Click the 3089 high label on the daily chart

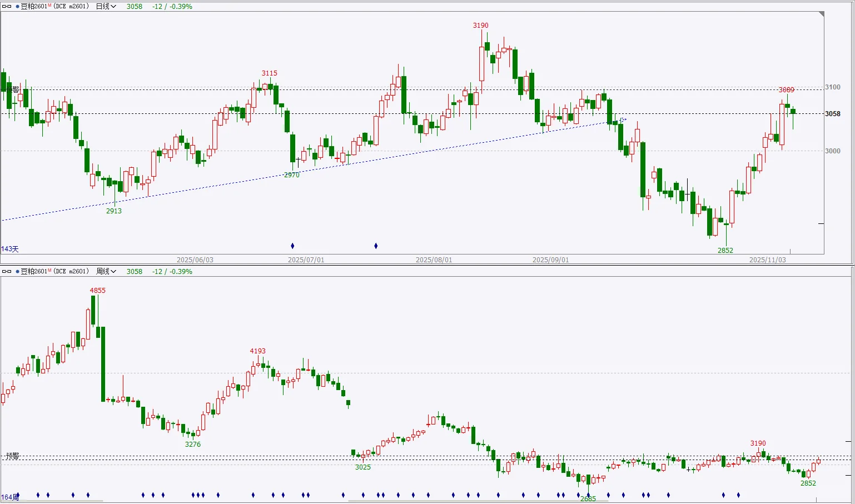[787, 90]
